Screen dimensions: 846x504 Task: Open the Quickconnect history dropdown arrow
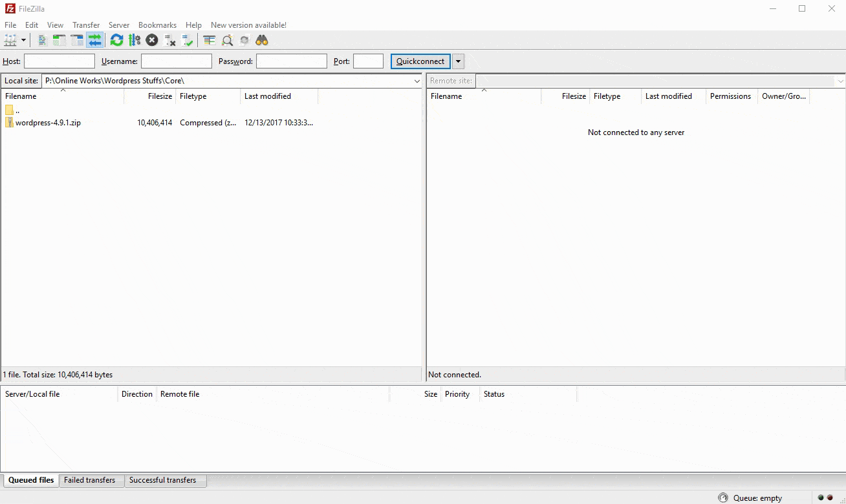(458, 61)
